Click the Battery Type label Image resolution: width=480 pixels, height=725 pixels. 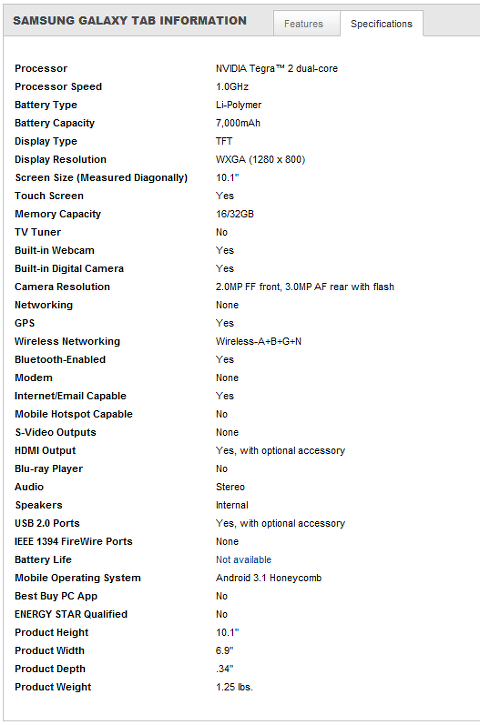(45, 105)
